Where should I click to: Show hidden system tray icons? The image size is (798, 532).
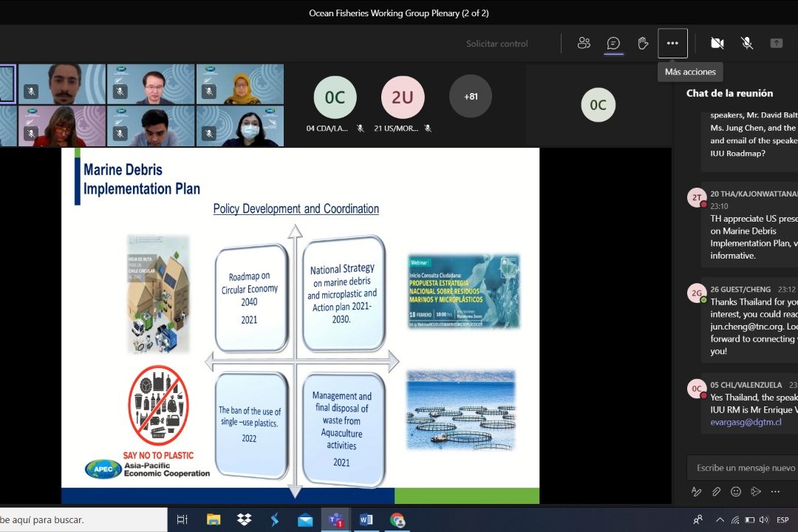tap(720, 519)
